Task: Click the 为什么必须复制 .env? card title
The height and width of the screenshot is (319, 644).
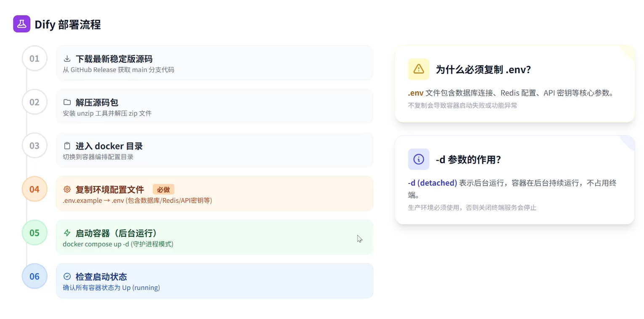Action: pos(483,69)
